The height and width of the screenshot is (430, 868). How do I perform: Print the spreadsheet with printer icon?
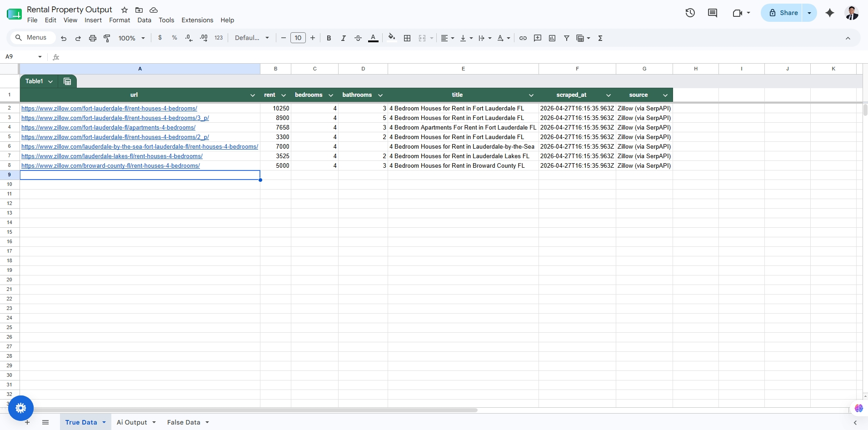(x=93, y=38)
